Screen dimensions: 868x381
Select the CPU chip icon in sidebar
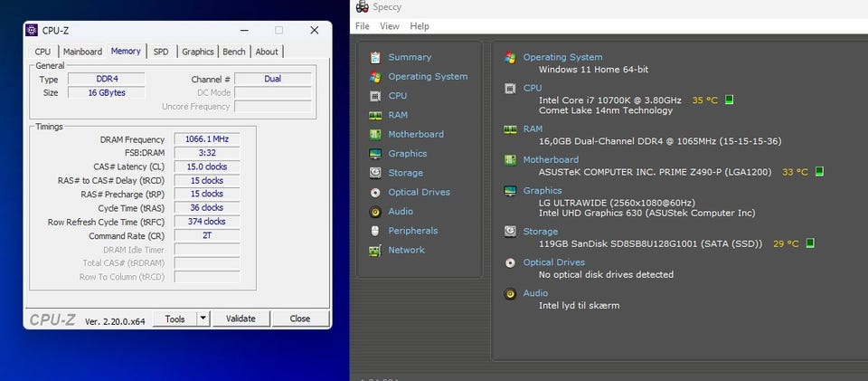pos(375,96)
